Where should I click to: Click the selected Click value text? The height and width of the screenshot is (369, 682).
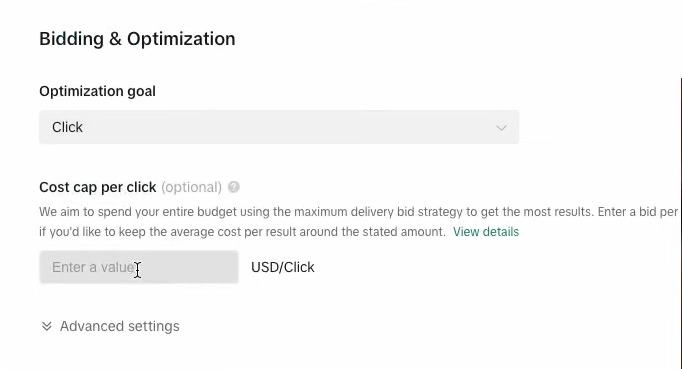(67, 127)
